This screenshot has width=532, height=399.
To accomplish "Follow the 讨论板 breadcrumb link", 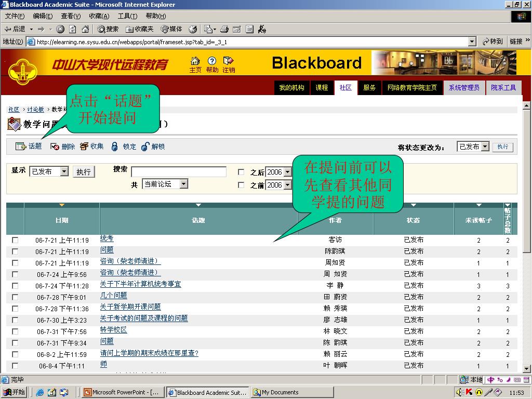I will [x=36, y=109].
